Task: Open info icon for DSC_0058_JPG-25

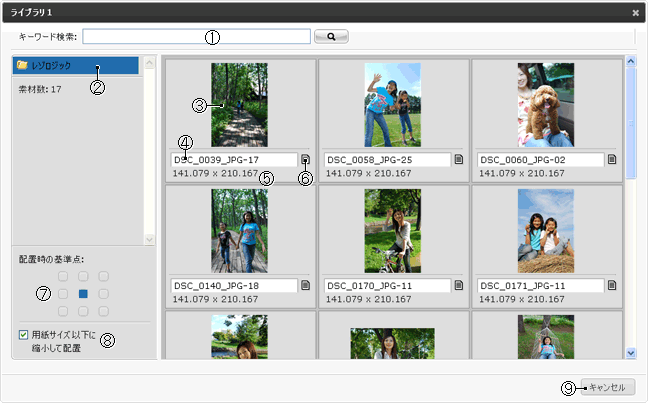Action: click(459, 159)
